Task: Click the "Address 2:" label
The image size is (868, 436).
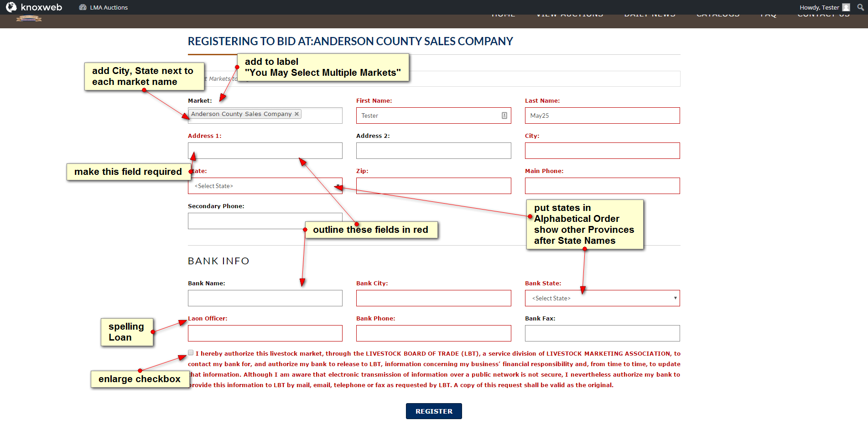Action: (x=373, y=136)
